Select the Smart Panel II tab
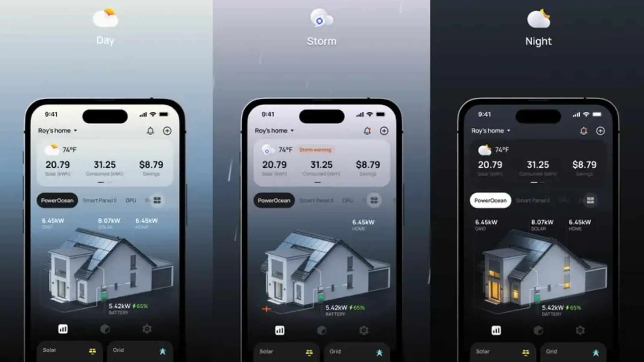Image resolution: width=644 pixels, height=362 pixels. click(99, 200)
